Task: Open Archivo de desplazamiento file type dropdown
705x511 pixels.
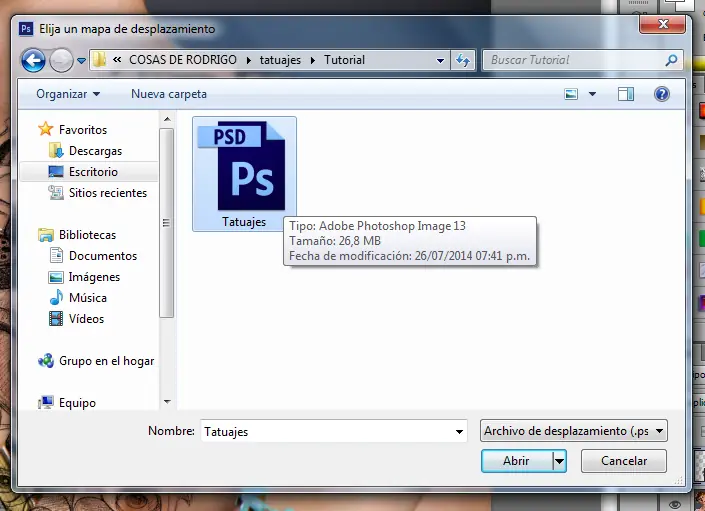Action: pos(573,431)
